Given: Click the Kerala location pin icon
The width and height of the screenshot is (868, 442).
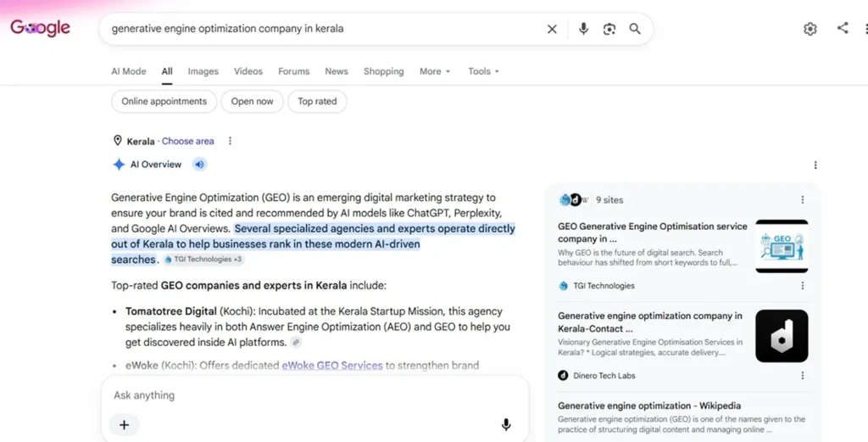Looking at the screenshot, I should point(117,141).
